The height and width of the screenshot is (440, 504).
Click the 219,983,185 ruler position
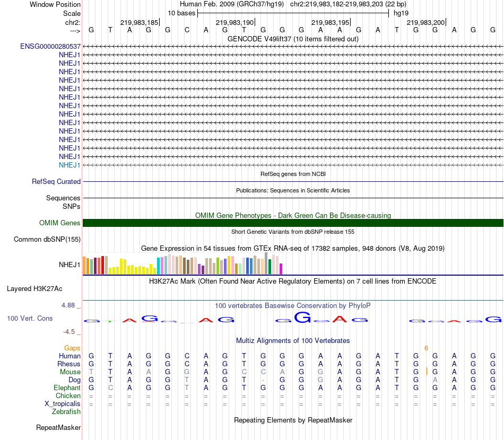139,22
